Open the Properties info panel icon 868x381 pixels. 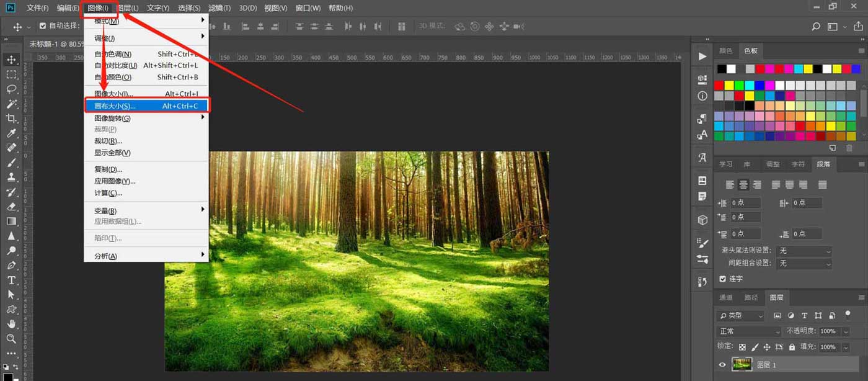pos(702,96)
